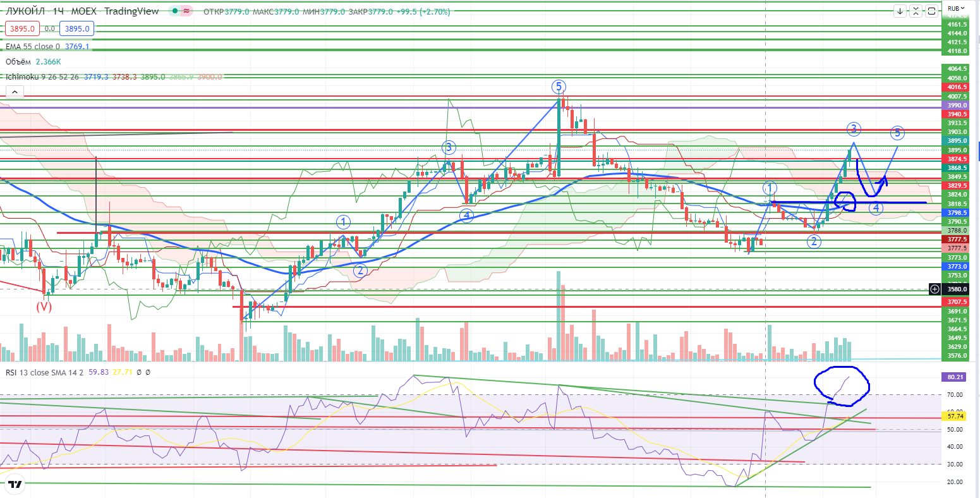Click the ЛУКОЙЛ symbol name

(x=25, y=12)
